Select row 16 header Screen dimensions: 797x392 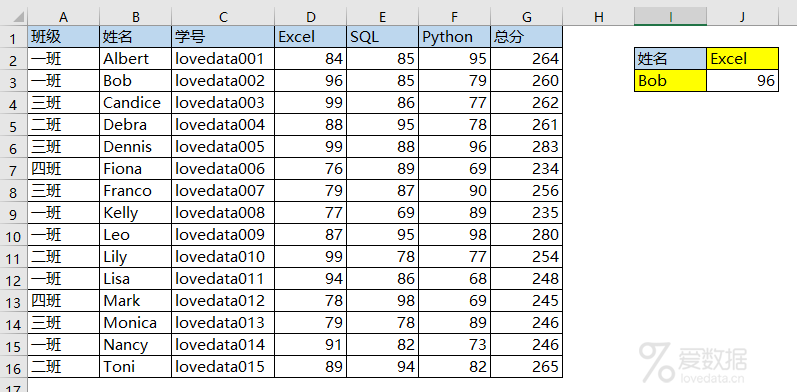click(14, 367)
